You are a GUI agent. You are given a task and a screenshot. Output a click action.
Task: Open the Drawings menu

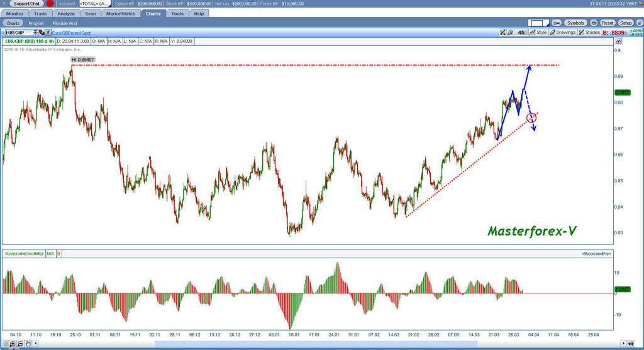563,33
